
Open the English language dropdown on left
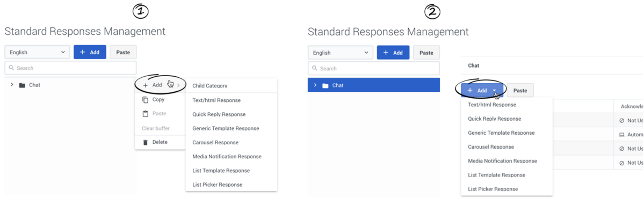pos(38,53)
